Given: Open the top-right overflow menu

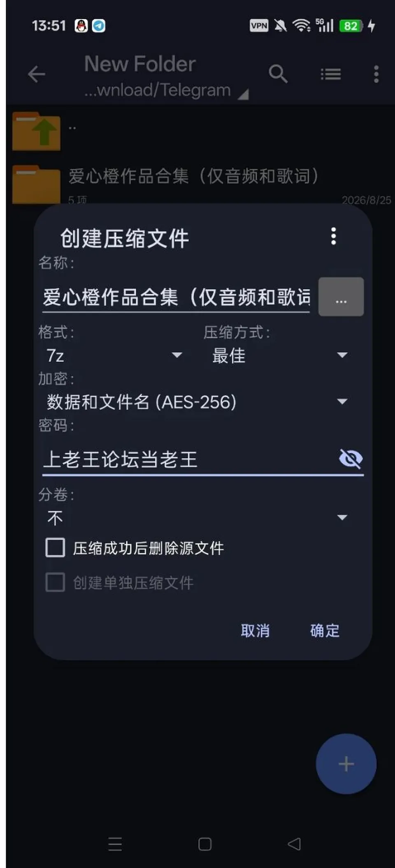Looking at the screenshot, I should (x=376, y=74).
